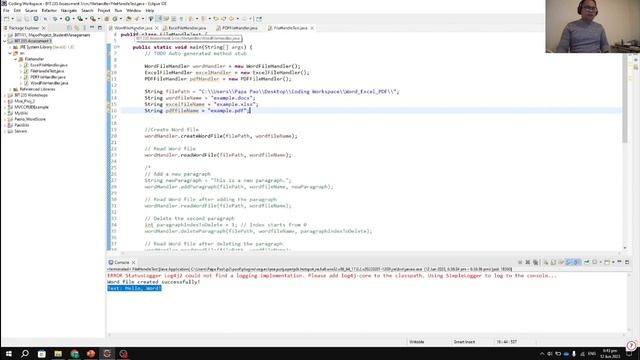Expand the Servers project
This screenshot has height=360, width=640.
pyautogui.click(x=4, y=131)
